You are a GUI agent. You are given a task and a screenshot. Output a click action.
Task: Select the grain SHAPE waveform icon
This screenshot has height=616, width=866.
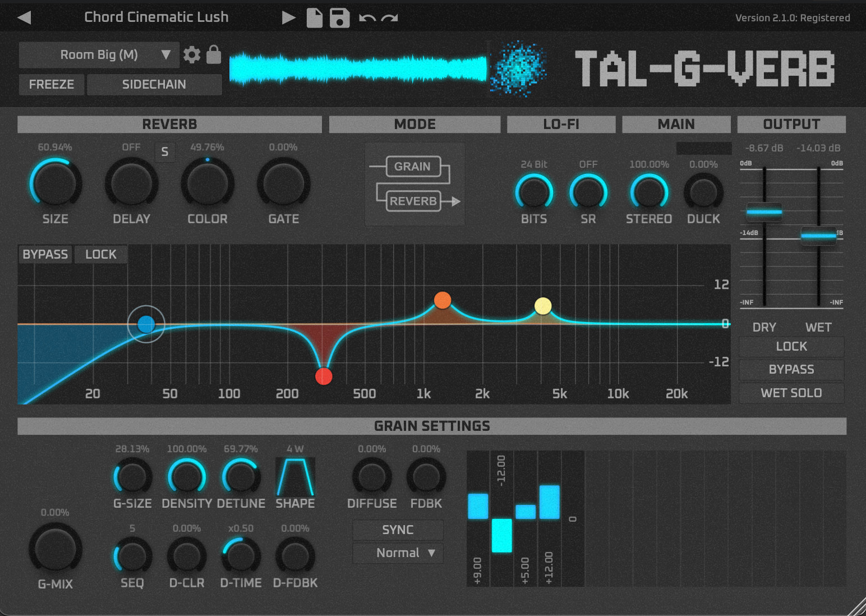tap(295, 477)
